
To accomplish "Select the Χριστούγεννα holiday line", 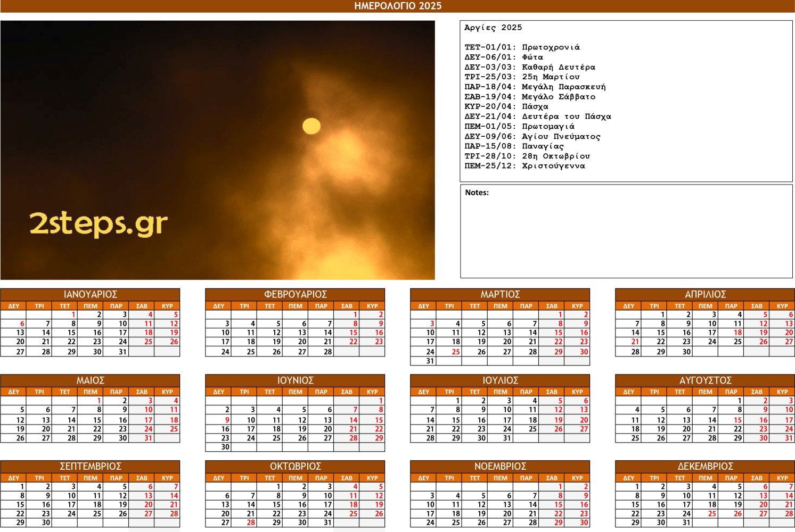I will (524, 166).
